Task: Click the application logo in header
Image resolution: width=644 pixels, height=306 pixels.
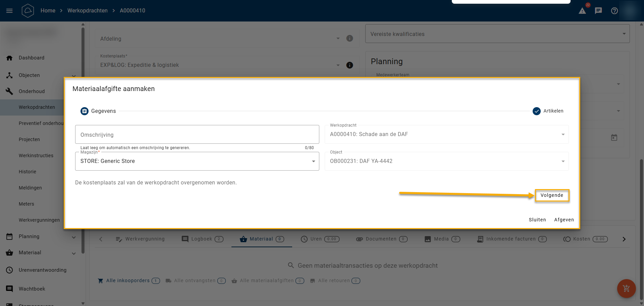Action: (28, 11)
